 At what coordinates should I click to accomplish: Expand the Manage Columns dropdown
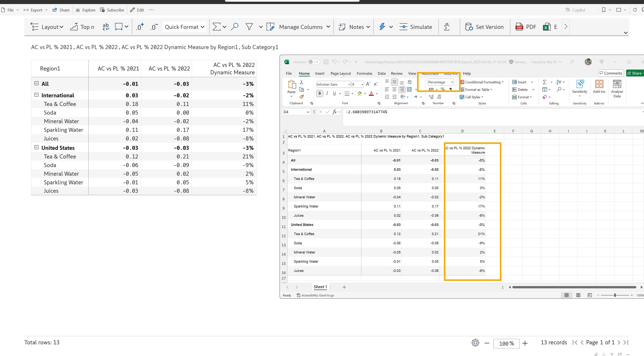(x=328, y=27)
